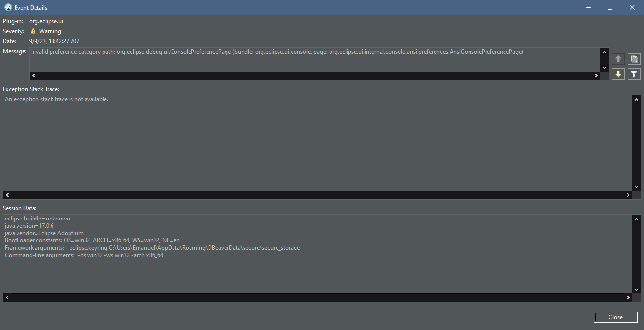Click the previous event up arrow
Image resolution: width=644 pixels, height=330 pixels.
click(618, 58)
